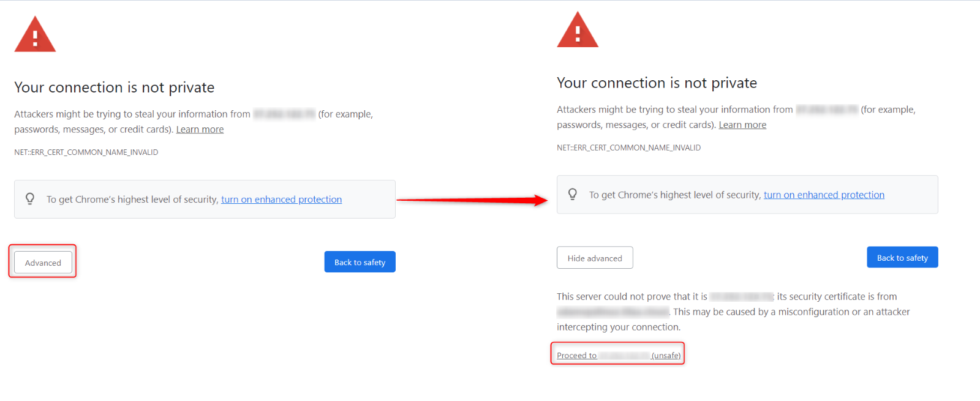This screenshot has width=980, height=401.
Task: Click right 'Your connection is not private' heading
Action: tap(657, 83)
